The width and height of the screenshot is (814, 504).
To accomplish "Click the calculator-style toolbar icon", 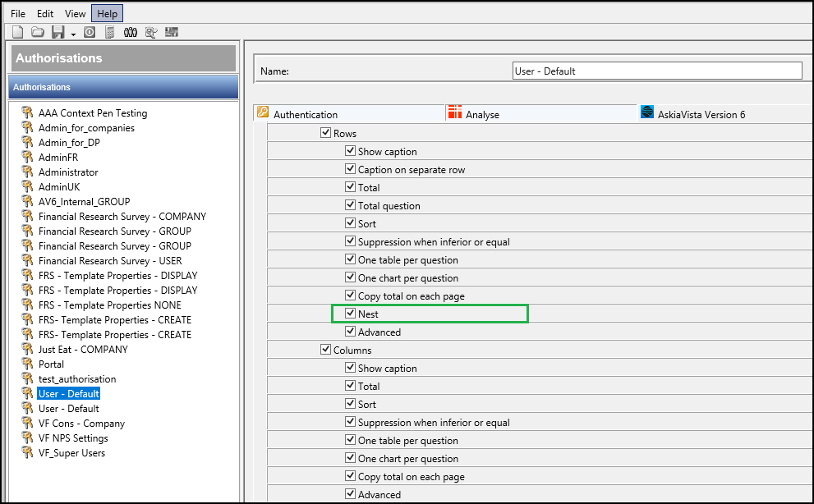I will point(109,32).
